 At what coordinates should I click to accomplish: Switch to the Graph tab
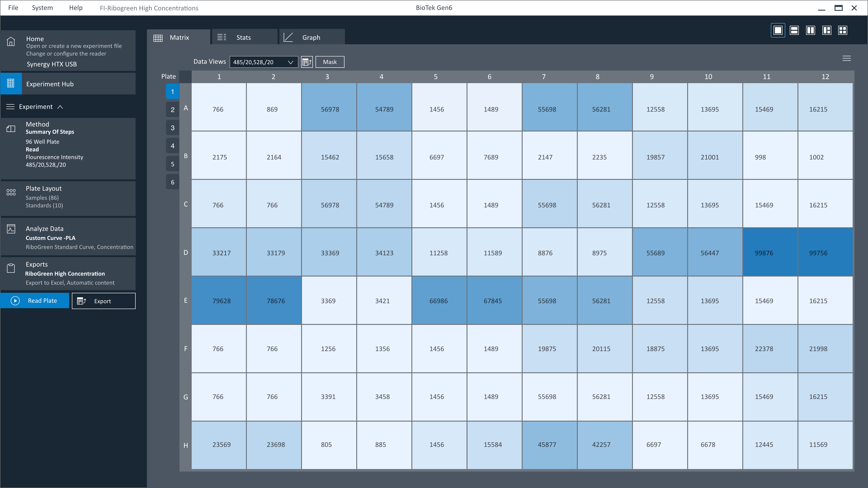click(x=312, y=37)
